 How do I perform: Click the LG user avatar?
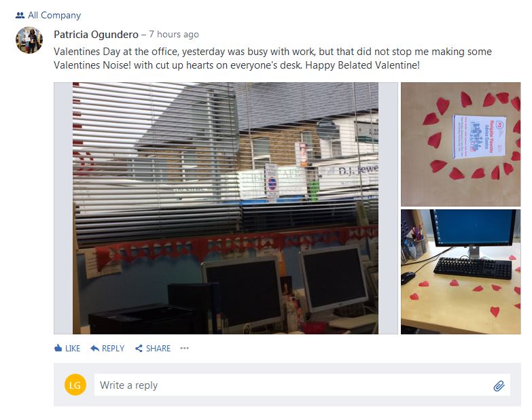75,385
